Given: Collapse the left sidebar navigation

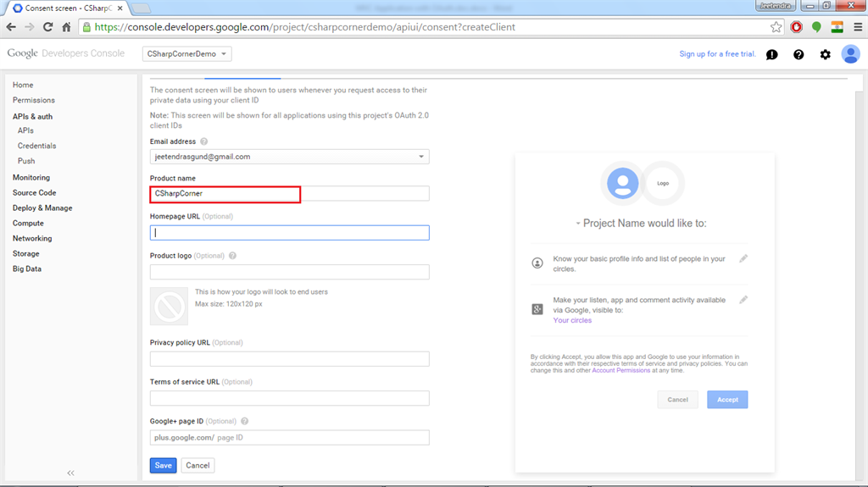Looking at the screenshot, I should pyautogui.click(x=70, y=473).
